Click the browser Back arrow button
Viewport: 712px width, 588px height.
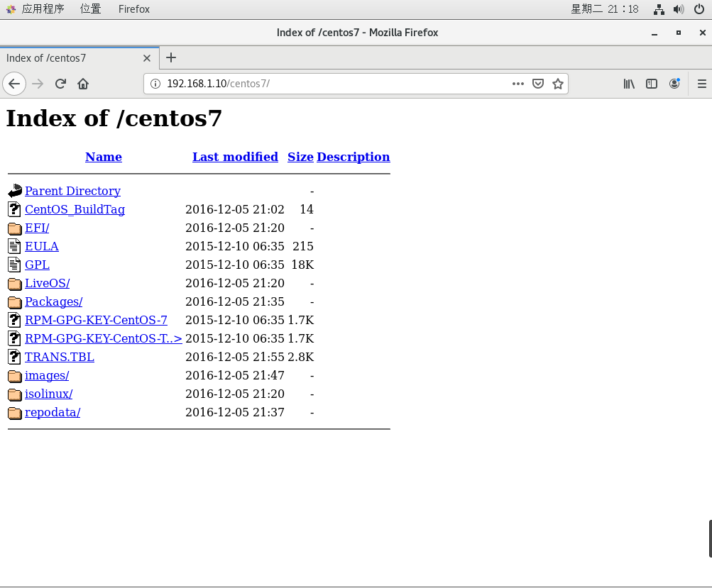click(14, 84)
